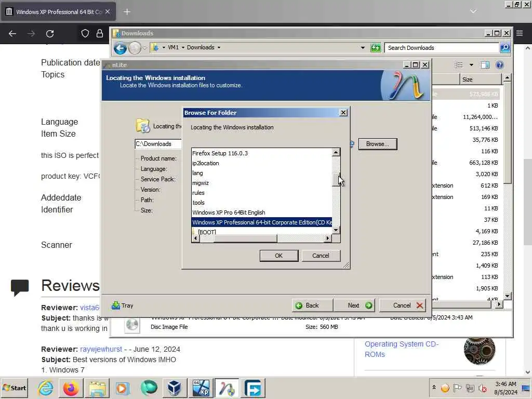
Task: Open the raywjewhurst reviewer link
Action: (101, 349)
